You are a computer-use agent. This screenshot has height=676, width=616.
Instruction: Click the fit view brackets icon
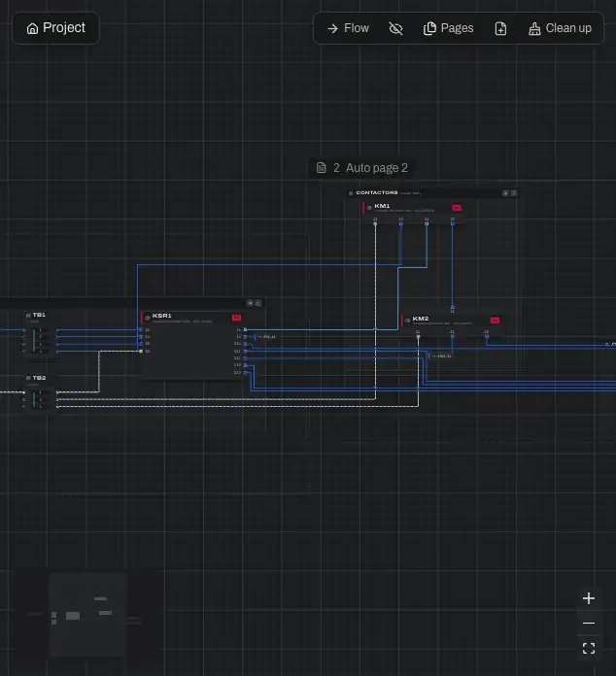[x=589, y=648]
